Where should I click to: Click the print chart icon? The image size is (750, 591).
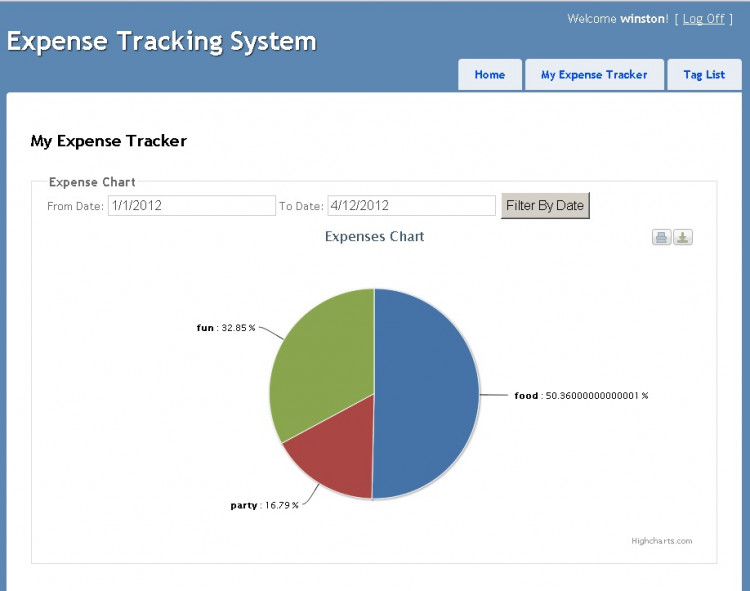(x=662, y=237)
